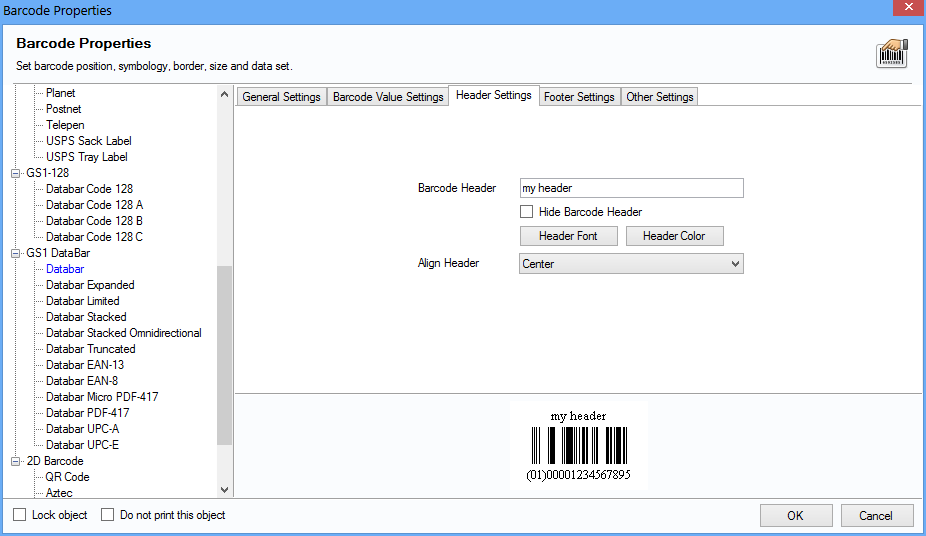Collapse the GS1 DataBar tree group

[x=15, y=253]
